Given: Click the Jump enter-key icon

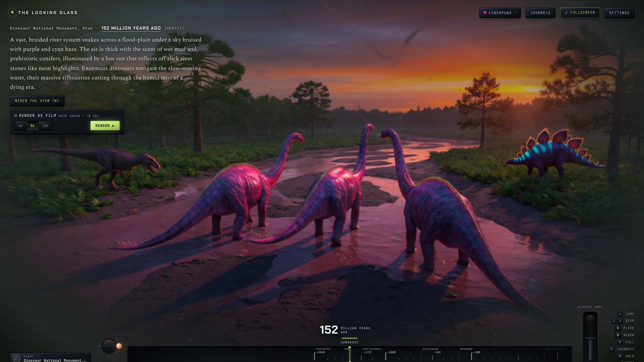Looking at the screenshot, I should 620,314.
